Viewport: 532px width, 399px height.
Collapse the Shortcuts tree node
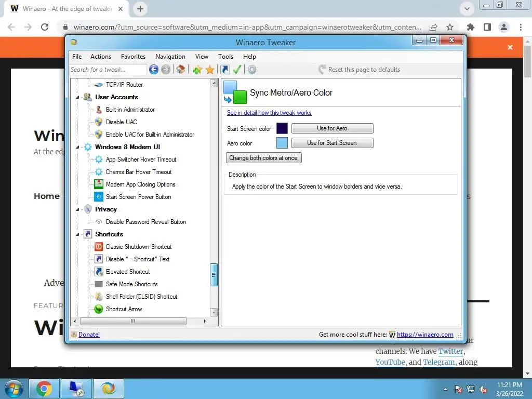[x=77, y=234]
